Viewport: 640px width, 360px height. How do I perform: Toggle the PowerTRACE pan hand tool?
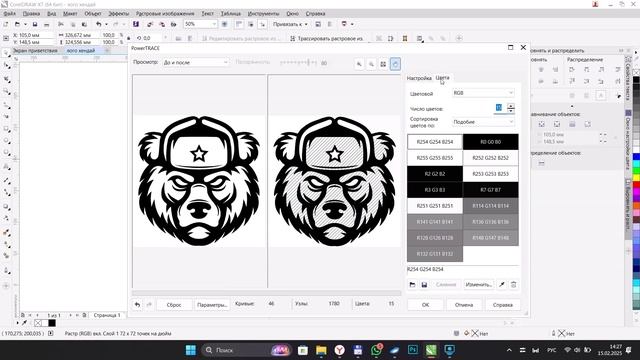[x=395, y=64]
